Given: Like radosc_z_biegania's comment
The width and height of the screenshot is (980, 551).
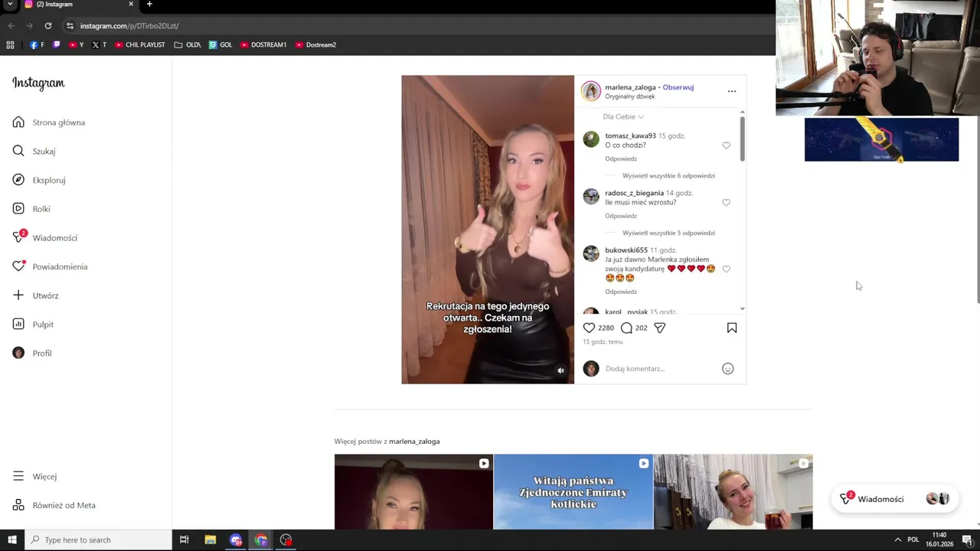Looking at the screenshot, I should pyautogui.click(x=726, y=203).
